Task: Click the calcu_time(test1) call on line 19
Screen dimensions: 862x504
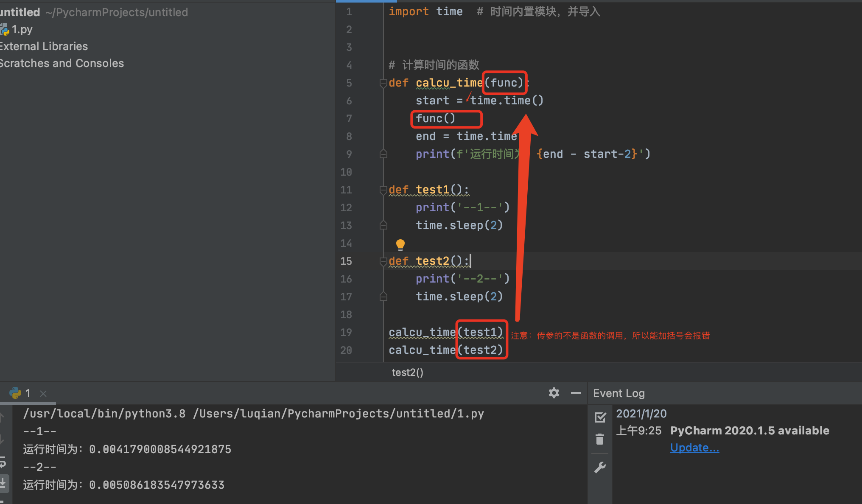Action: (446, 332)
